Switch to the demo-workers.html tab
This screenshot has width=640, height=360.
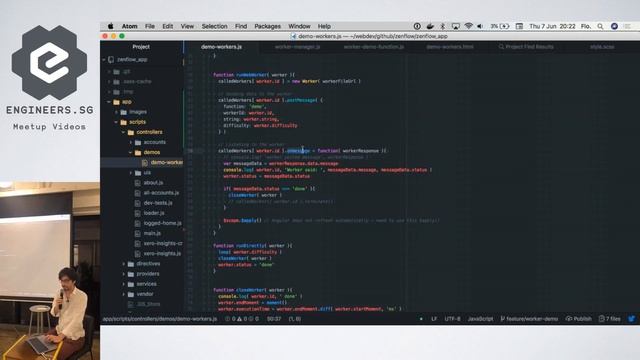[x=450, y=47]
